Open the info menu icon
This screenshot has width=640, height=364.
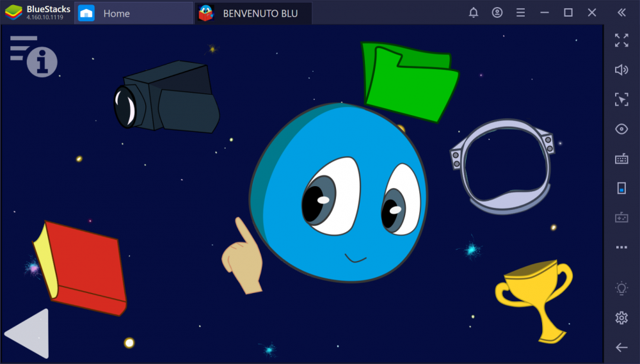pos(34,56)
